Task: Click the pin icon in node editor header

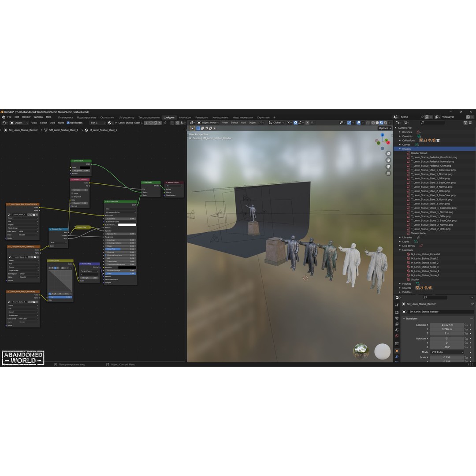Action: [165, 123]
